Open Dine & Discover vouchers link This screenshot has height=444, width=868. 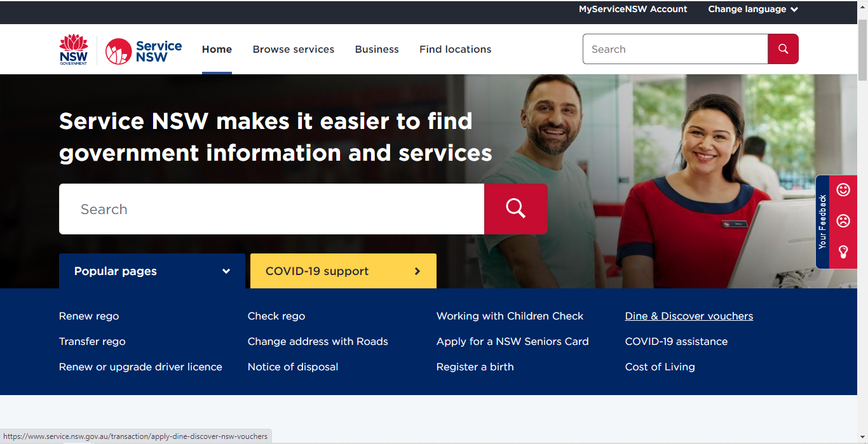[689, 316]
